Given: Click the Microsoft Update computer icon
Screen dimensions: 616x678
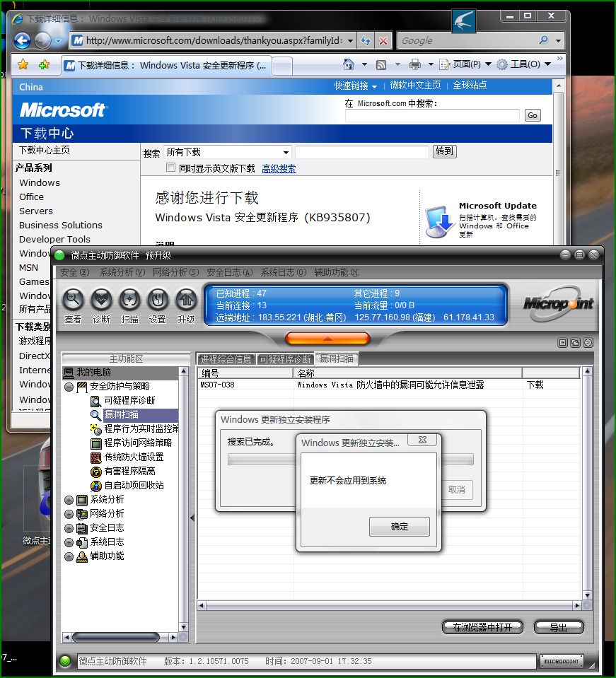Looking at the screenshot, I should point(440,222).
